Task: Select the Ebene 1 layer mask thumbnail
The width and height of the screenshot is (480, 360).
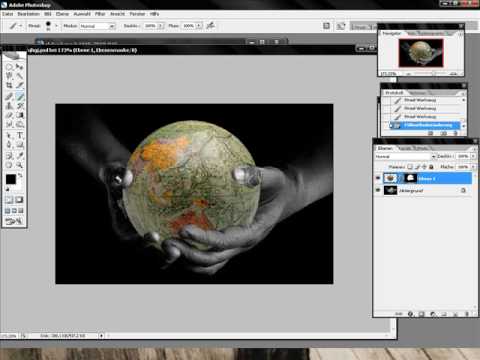Action: (410, 178)
